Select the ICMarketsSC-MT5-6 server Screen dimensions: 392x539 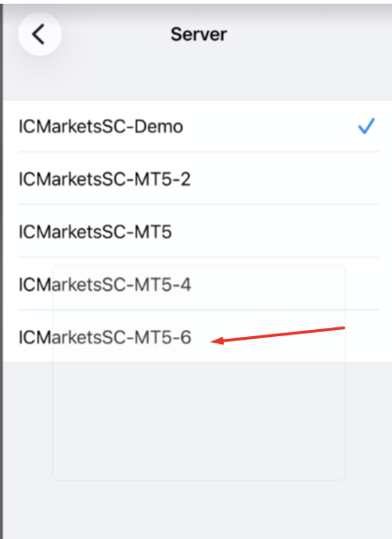104,337
